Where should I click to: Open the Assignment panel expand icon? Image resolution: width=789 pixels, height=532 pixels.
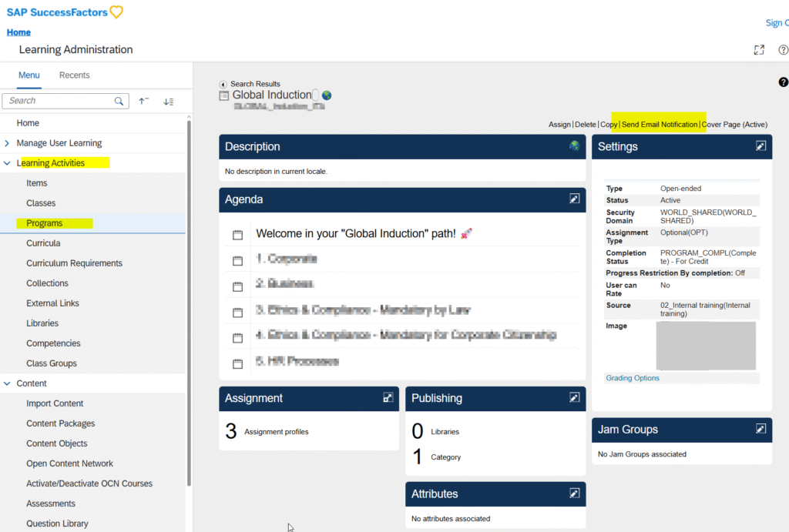click(x=388, y=397)
